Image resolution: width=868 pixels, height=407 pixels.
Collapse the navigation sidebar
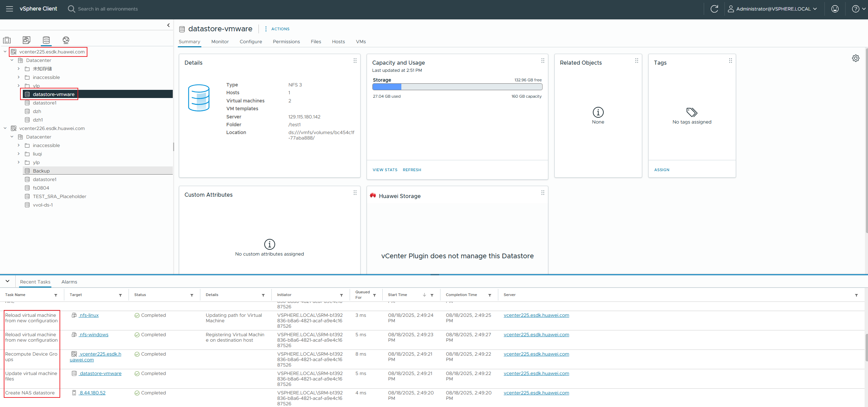point(168,25)
